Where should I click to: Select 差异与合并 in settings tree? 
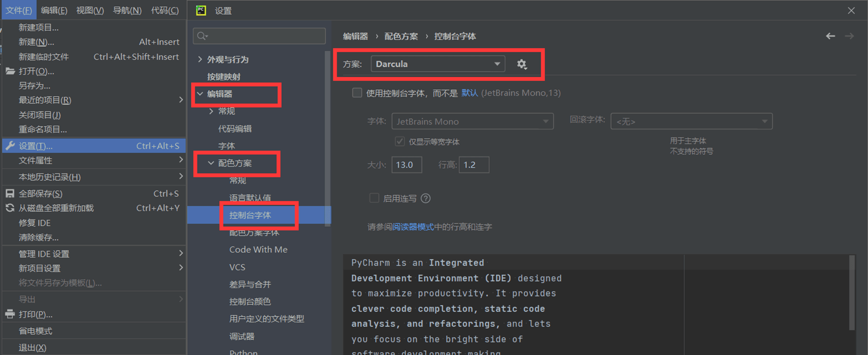tap(250, 285)
